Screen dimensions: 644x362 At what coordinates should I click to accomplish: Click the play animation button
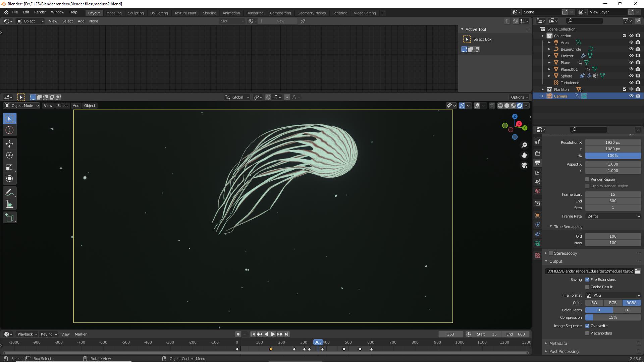tap(273, 334)
